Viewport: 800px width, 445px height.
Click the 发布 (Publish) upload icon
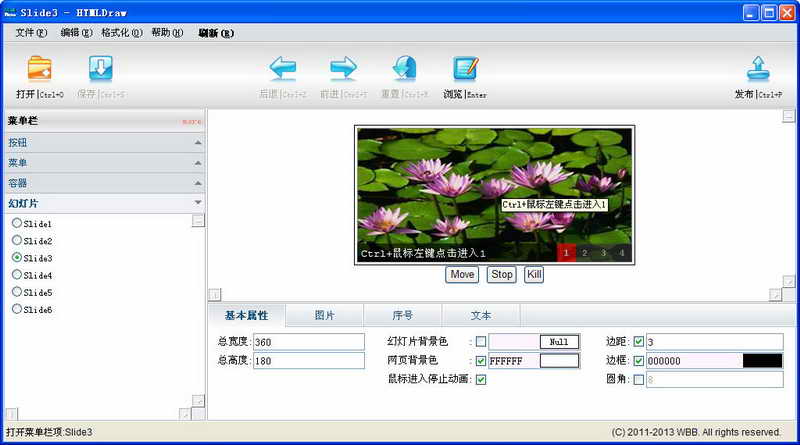758,69
